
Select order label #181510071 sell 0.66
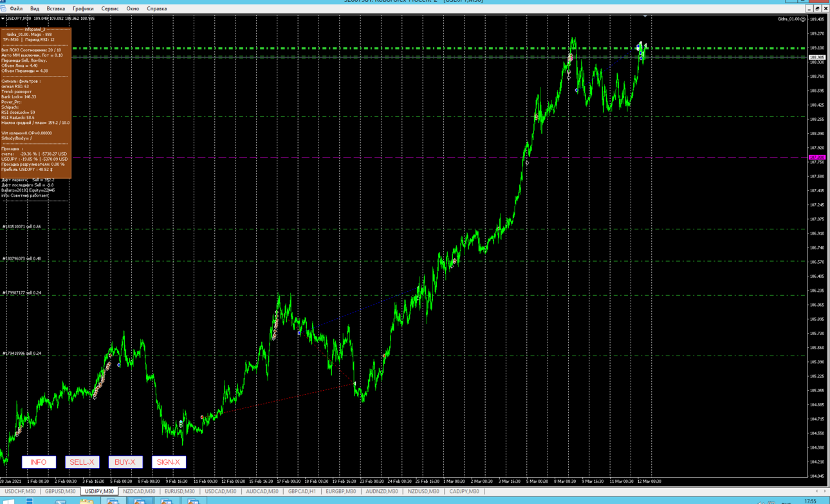22,227
